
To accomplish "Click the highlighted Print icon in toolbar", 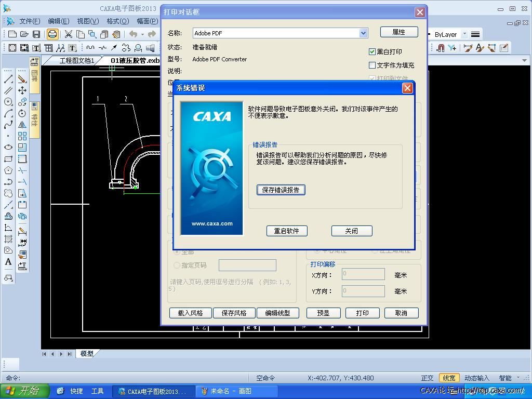I will click(52, 34).
